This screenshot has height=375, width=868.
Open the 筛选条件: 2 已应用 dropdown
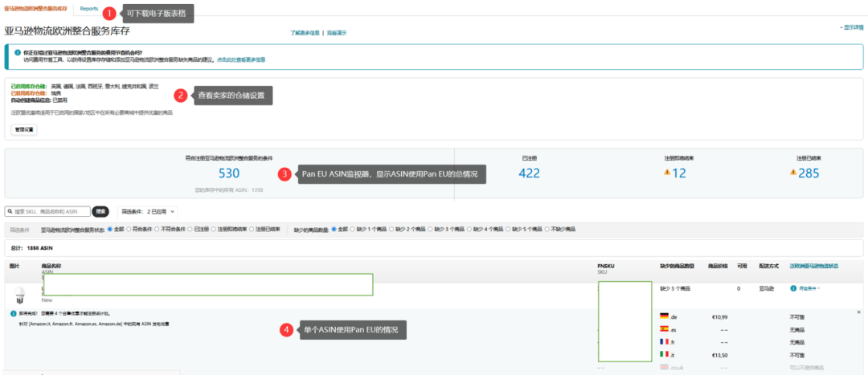point(146,212)
